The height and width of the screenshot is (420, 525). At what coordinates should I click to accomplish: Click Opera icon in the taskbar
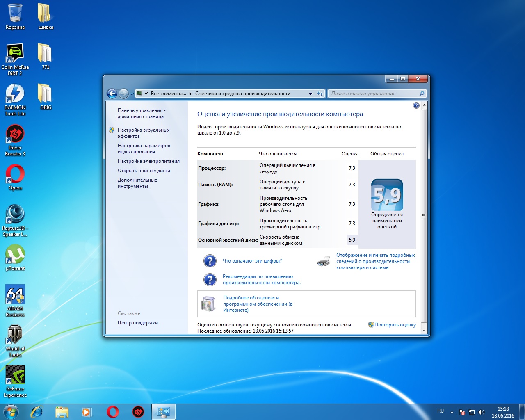click(113, 411)
